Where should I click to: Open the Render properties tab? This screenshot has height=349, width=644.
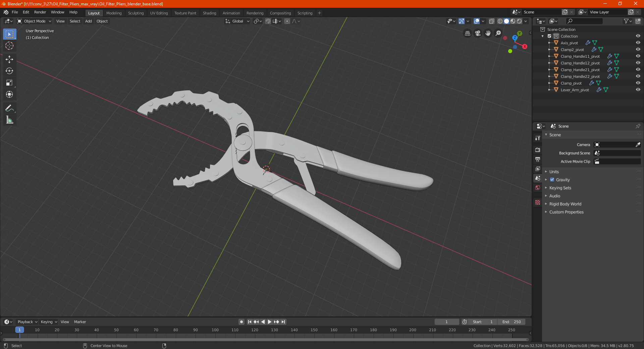pyautogui.click(x=538, y=150)
